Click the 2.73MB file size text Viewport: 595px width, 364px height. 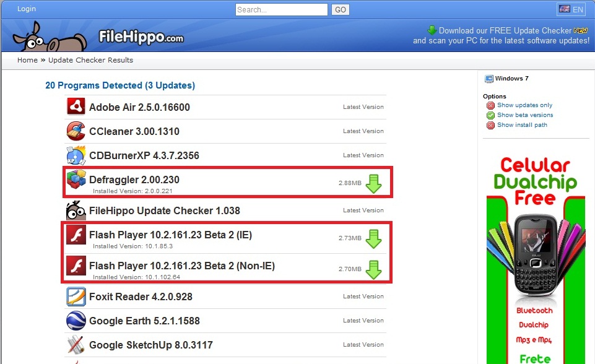pyautogui.click(x=350, y=238)
